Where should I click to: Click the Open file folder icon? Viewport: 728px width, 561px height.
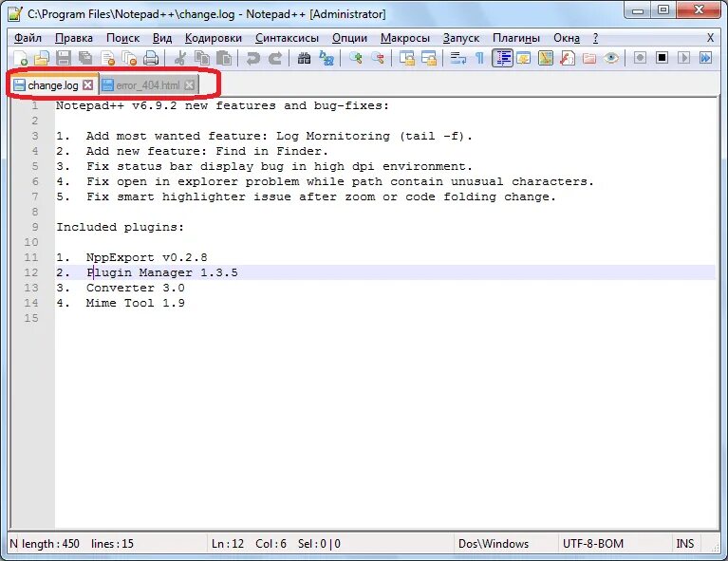pos(42,59)
